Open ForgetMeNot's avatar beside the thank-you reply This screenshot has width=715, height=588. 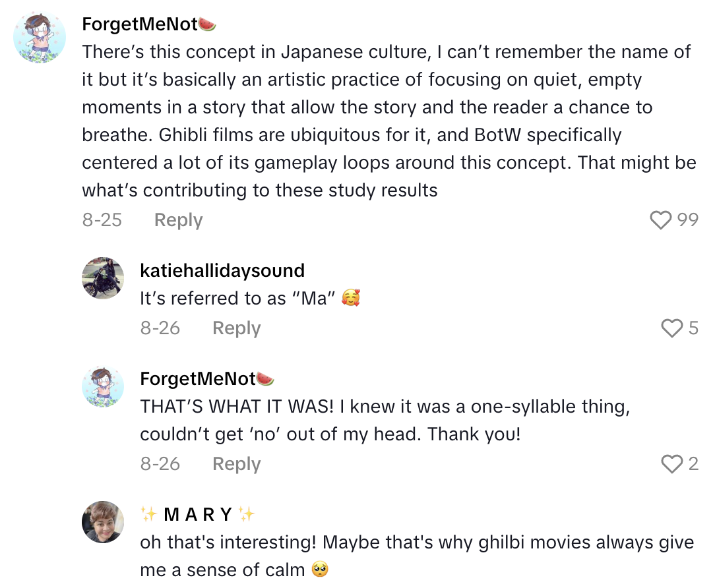point(103,386)
